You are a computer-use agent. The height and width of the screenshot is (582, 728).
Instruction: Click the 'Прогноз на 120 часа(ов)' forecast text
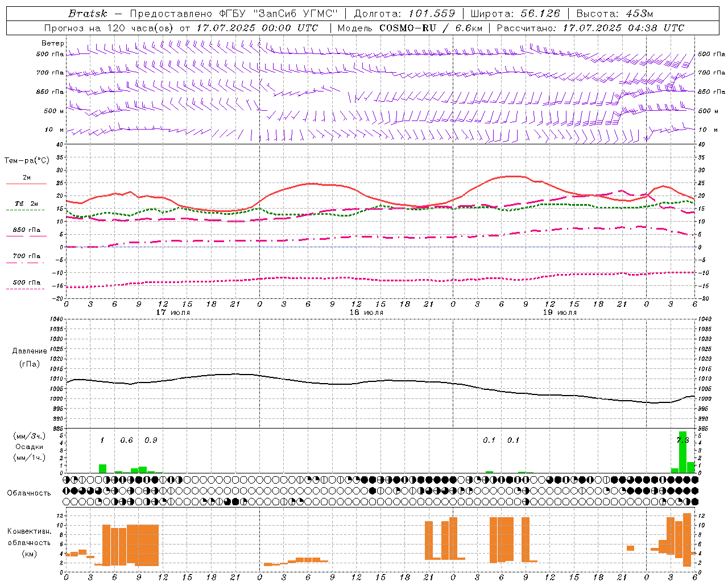pyautogui.click(x=109, y=28)
